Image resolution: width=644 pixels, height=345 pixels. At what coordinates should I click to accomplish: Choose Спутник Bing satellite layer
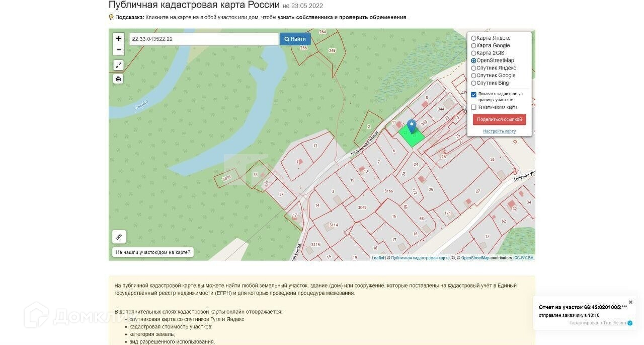pos(473,83)
